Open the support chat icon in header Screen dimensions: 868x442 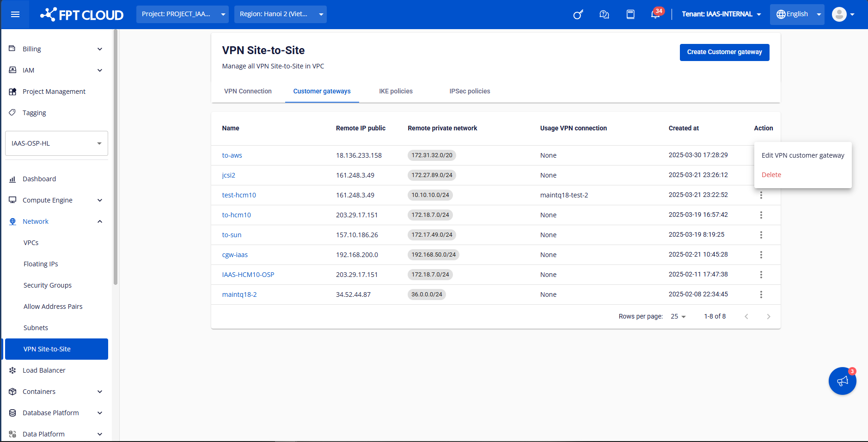pyautogui.click(x=604, y=14)
